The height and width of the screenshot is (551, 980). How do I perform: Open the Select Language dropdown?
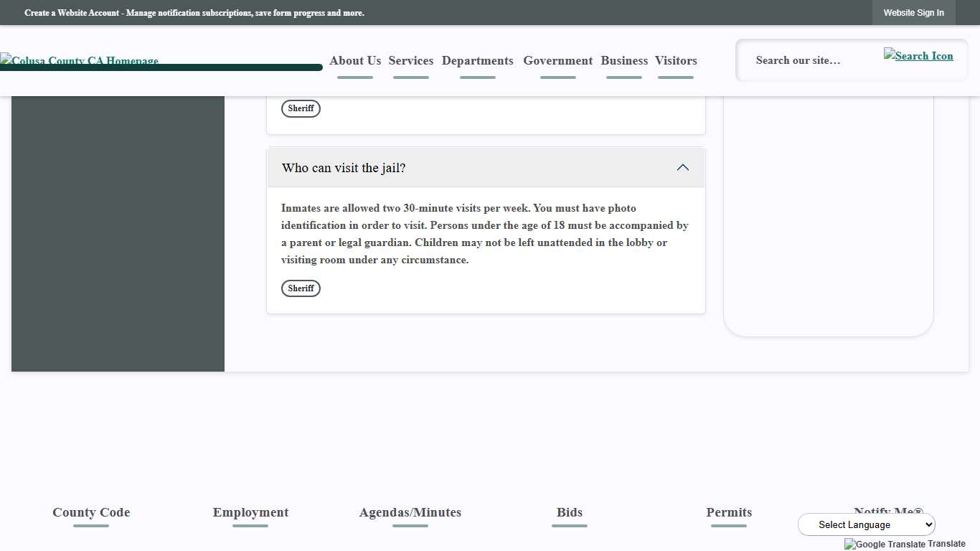pos(866,524)
